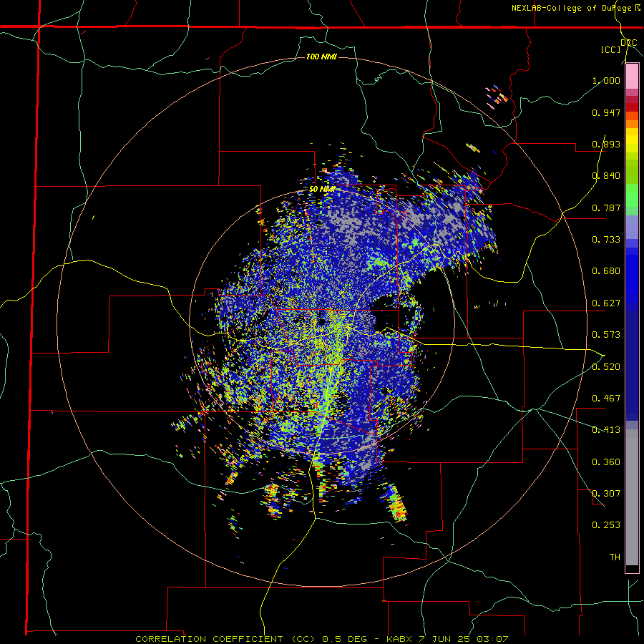The image size is (644, 644).
Task: Select the 0.947 scale value
Action: (606, 112)
